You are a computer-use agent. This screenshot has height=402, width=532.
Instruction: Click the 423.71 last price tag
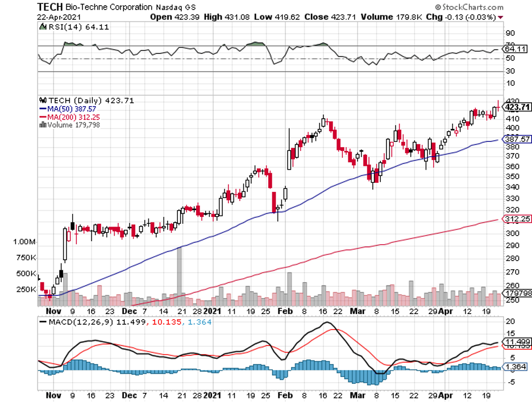[x=517, y=107]
